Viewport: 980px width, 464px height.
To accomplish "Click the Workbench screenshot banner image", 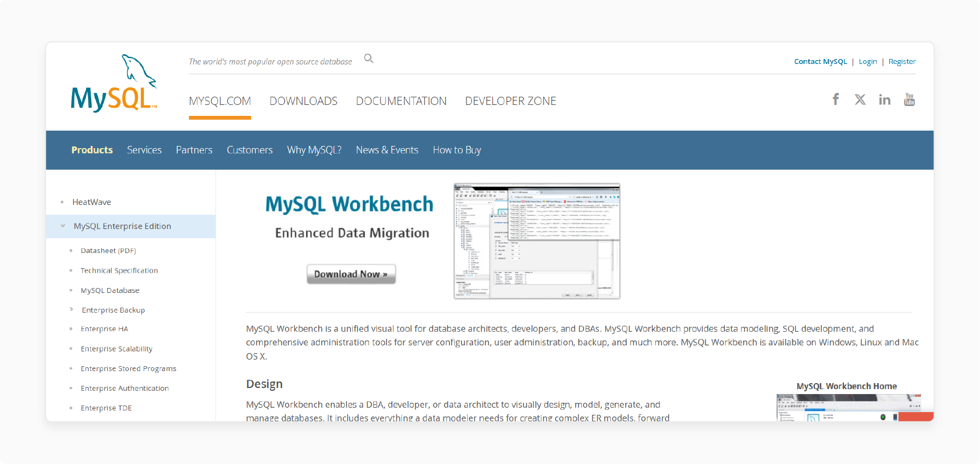I will 537,241.
